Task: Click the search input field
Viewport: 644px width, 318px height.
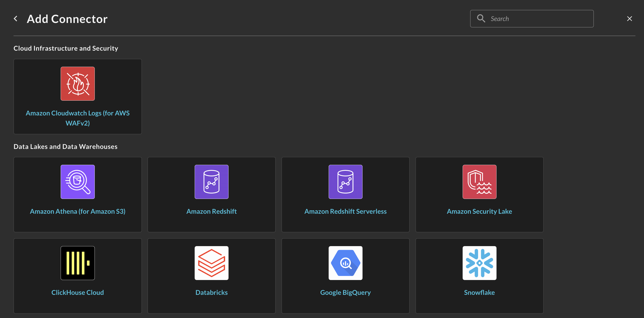Action: click(532, 18)
